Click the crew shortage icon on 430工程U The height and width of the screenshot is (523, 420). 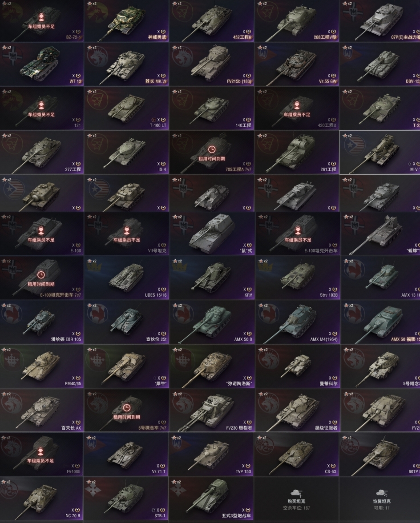tap(297, 105)
